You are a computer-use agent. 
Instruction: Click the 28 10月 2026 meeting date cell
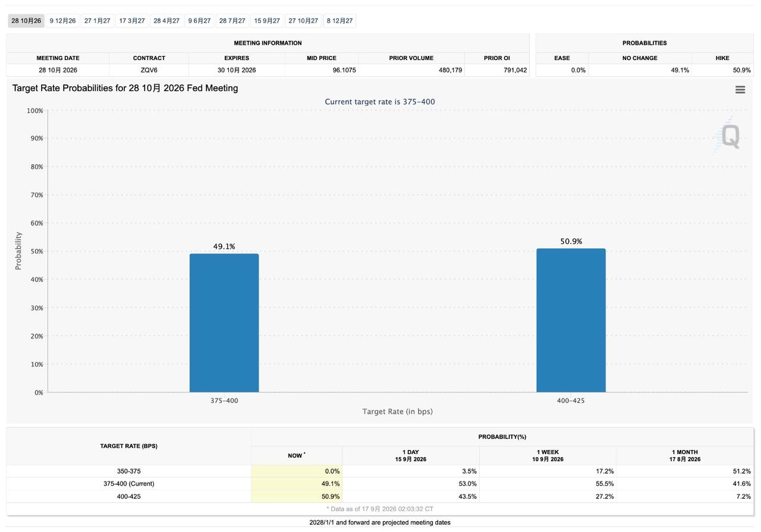point(58,70)
